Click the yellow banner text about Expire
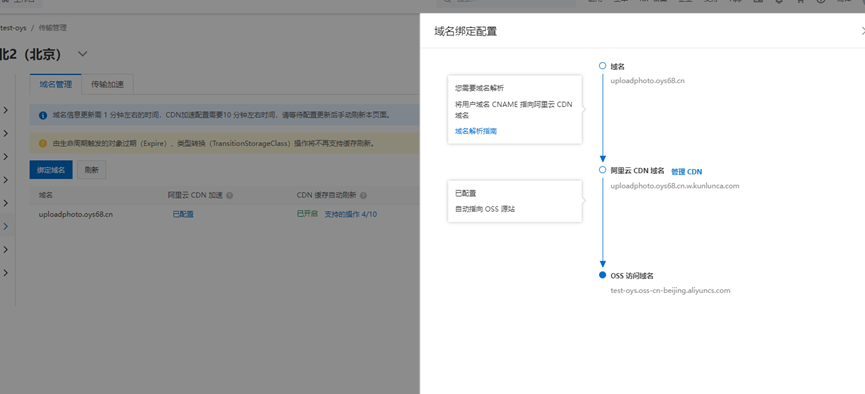 214,143
